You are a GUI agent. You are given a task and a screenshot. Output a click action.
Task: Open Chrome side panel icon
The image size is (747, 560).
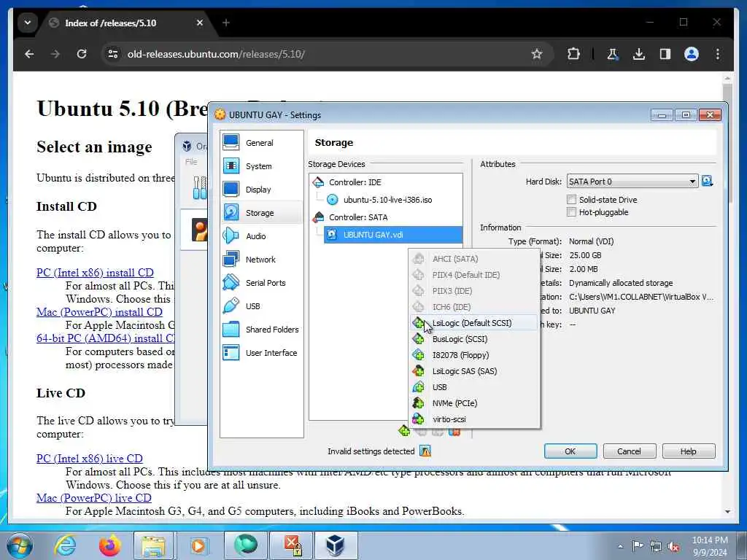pos(665,54)
